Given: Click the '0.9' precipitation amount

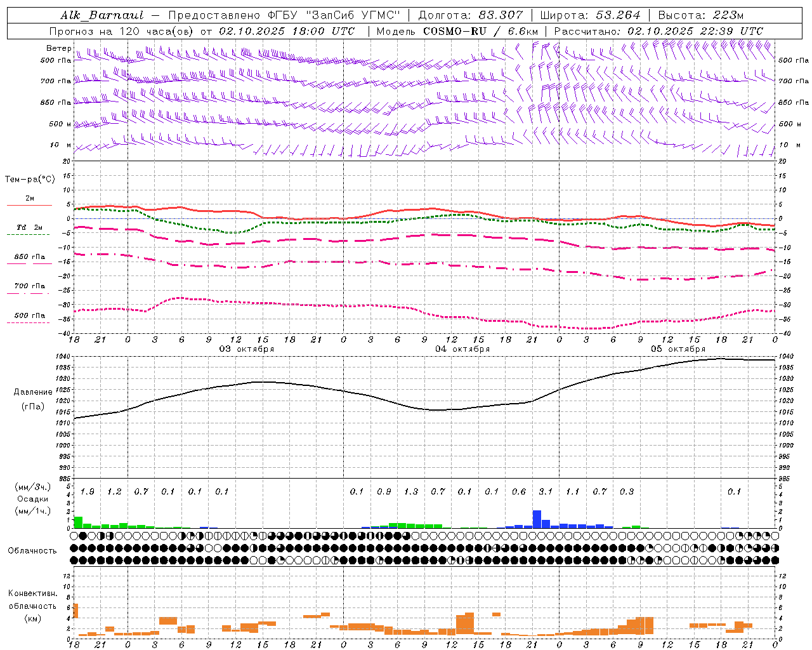Looking at the screenshot, I should click(x=384, y=491).
